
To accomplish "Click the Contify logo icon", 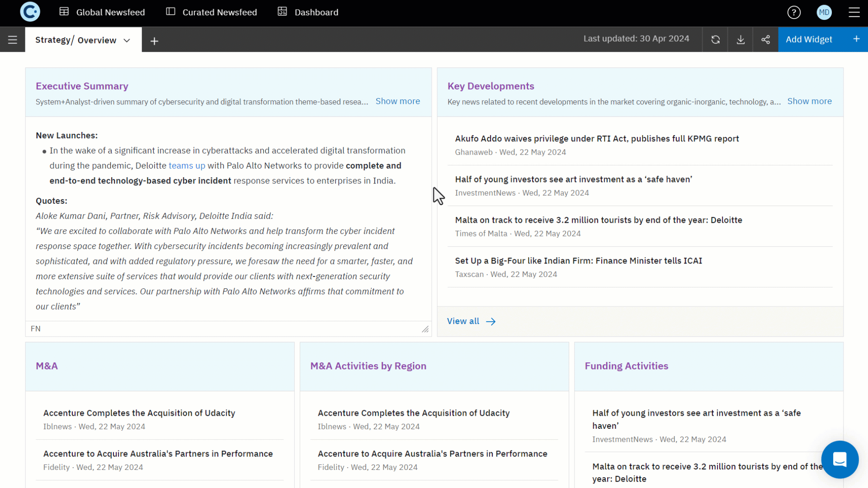I will click(30, 12).
